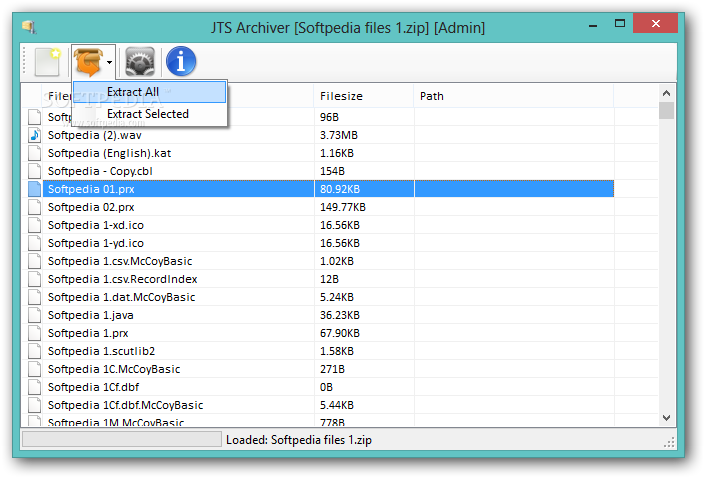Viewport: 705px width, 478px height.
Task: Click file icon beside Softpedia (English).kat
Action: coord(35,153)
